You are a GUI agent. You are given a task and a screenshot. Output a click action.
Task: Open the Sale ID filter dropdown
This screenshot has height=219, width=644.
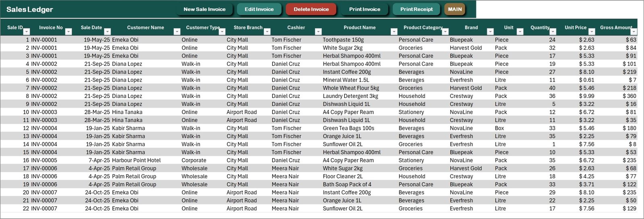coord(27,31)
